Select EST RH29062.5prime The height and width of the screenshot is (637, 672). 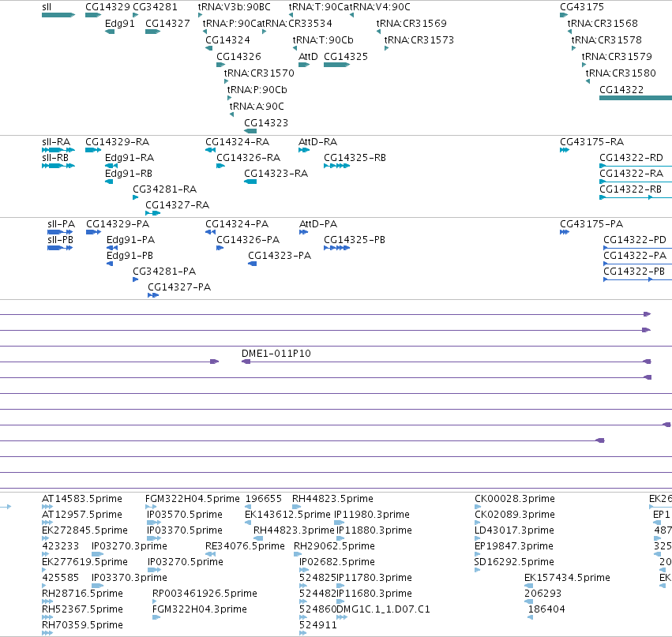[298, 554]
